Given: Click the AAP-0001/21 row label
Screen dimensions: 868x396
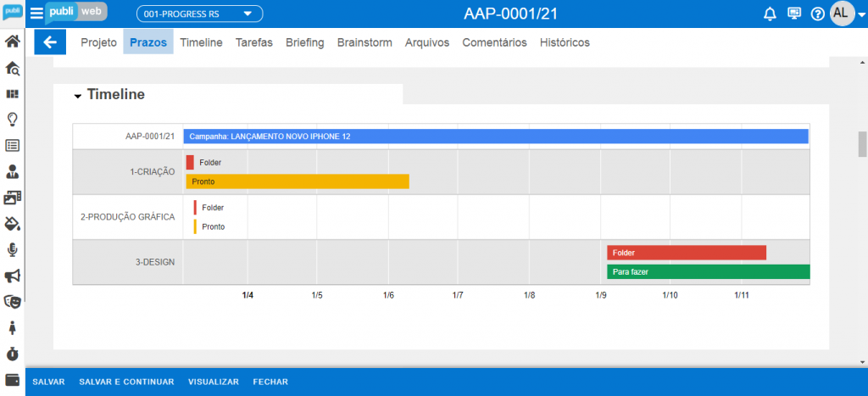Looking at the screenshot, I should [150, 137].
